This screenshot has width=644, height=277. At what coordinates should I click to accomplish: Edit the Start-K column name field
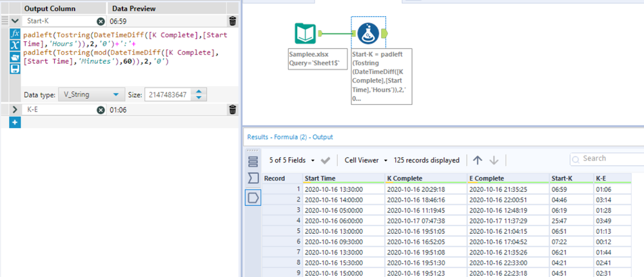(x=60, y=21)
